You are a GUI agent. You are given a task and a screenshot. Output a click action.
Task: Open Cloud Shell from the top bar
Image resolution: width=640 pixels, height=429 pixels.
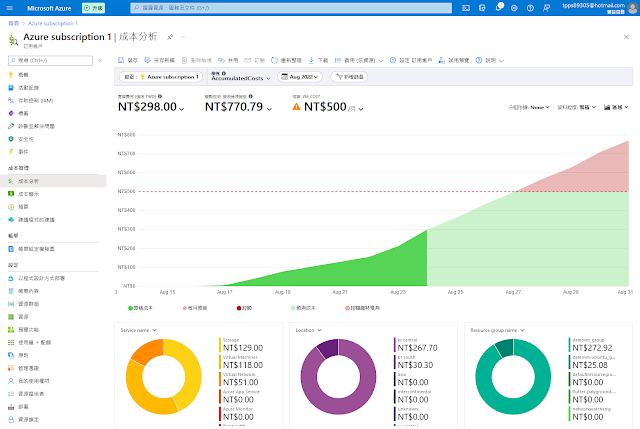[466, 8]
